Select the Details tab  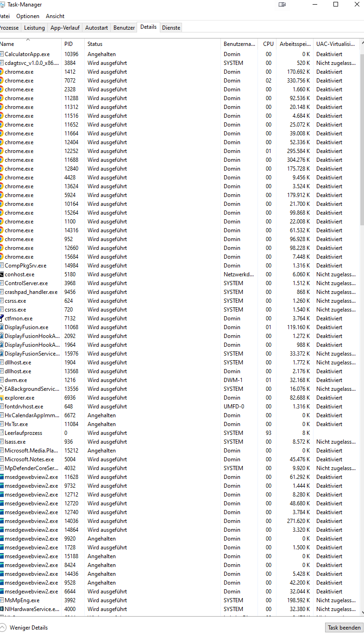tap(149, 27)
